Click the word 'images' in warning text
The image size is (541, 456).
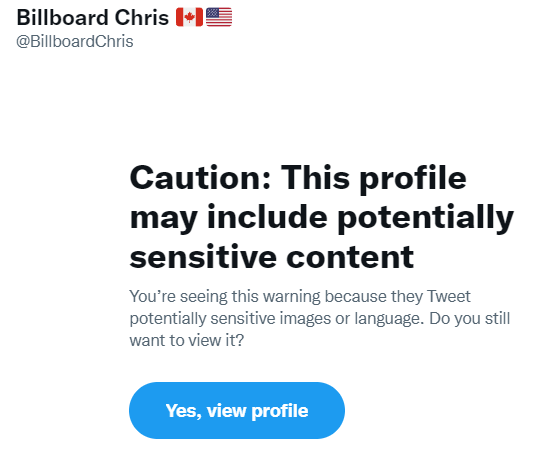pyautogui.click(x=305, y=319)
